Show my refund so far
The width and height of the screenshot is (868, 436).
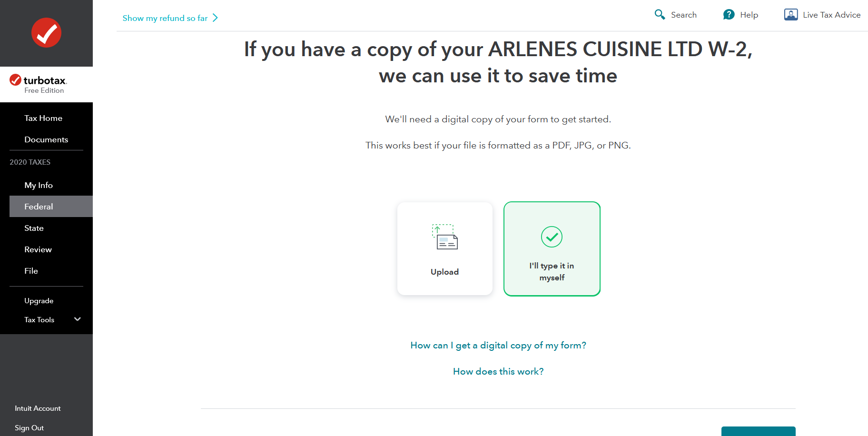165,18
